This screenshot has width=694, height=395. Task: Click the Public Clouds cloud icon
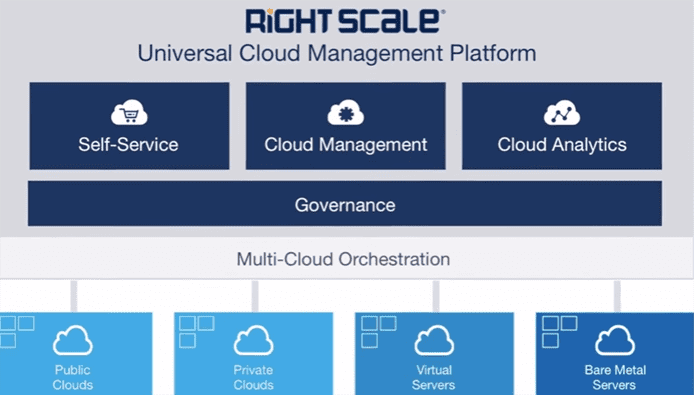tap(73, 340)
